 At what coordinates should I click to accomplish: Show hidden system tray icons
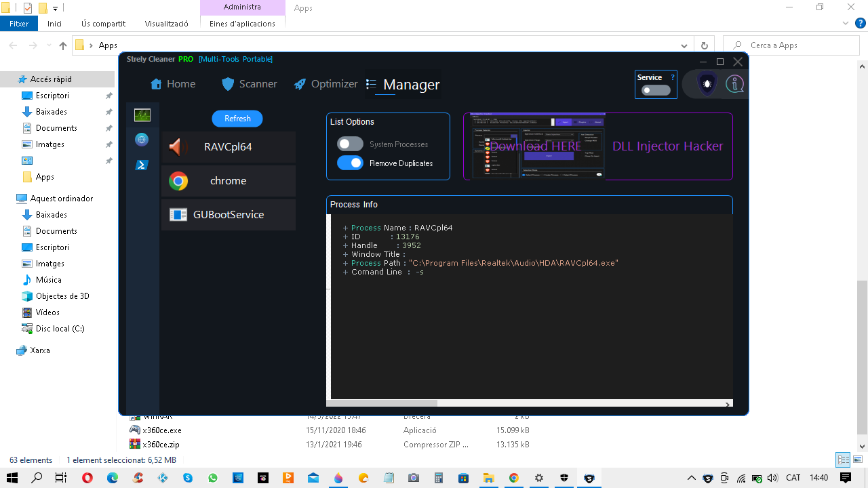click(x=692, y=478)
